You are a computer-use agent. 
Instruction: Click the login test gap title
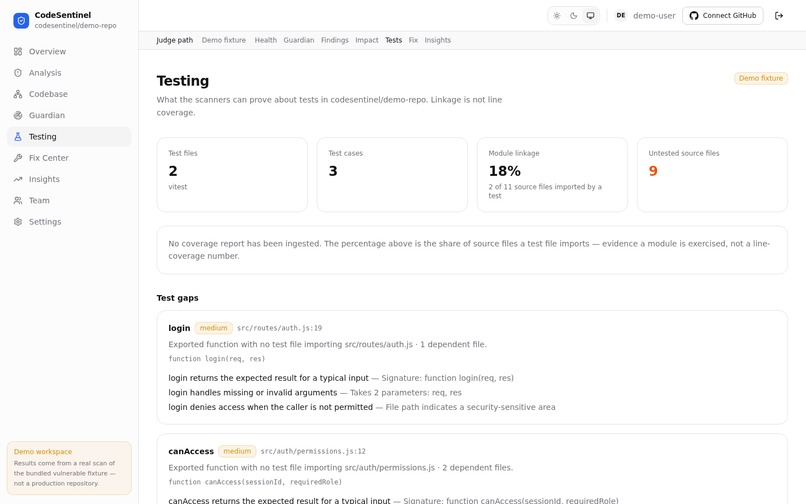pyautogui.click(x=179, y=328)
